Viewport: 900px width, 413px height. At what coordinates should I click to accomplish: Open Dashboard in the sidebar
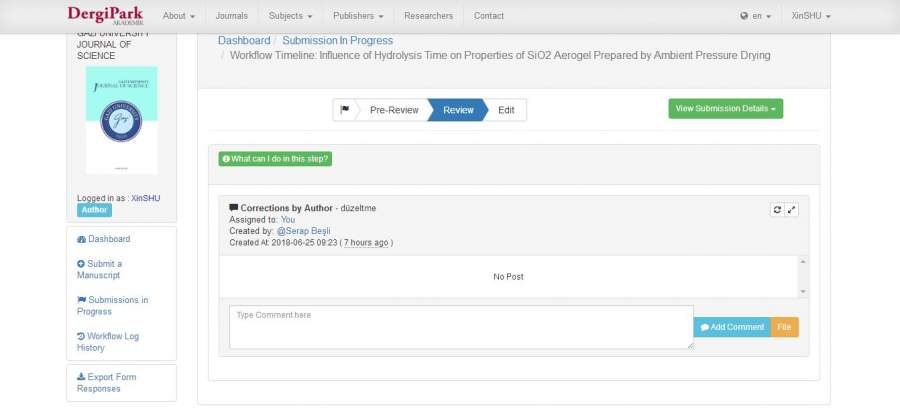point(104,239)
